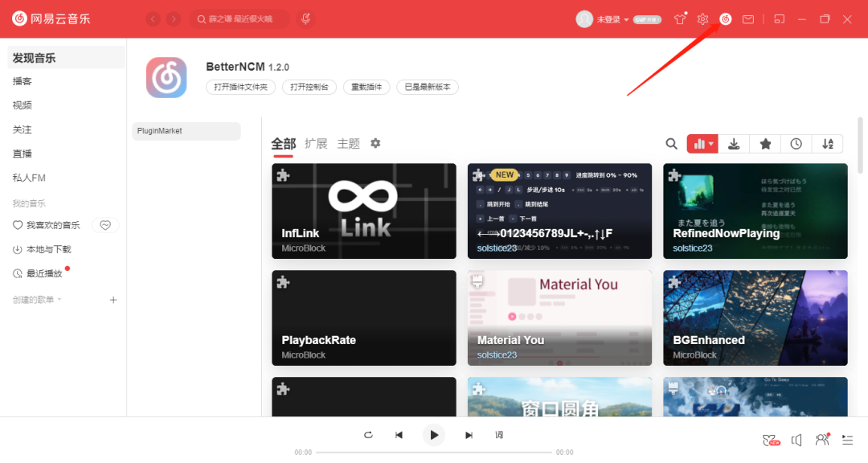
Task: Open the lyrics 词 button
Action: coord(499,435)
